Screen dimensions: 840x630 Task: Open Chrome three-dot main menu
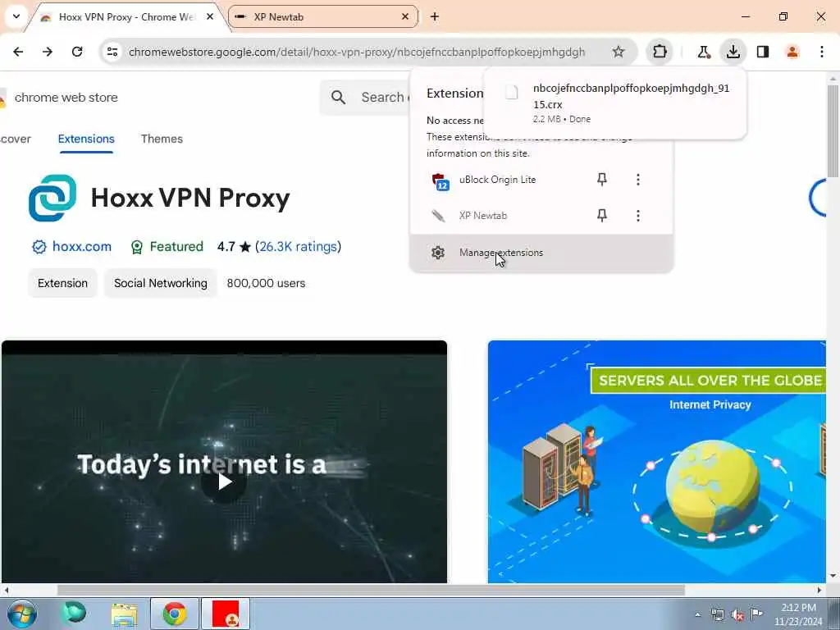click(x=822, y=52)
